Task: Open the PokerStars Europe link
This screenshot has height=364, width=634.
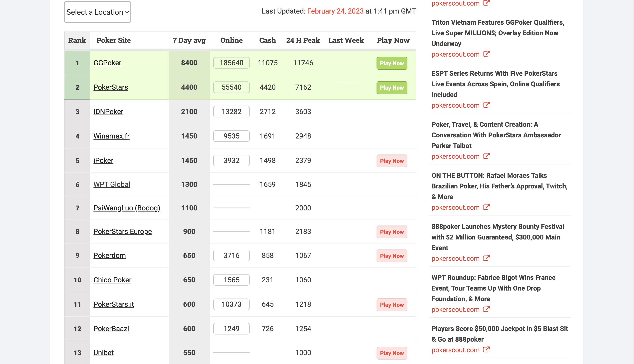Action: (122, 231)
